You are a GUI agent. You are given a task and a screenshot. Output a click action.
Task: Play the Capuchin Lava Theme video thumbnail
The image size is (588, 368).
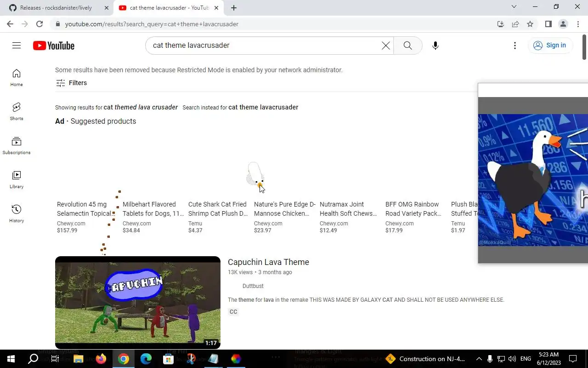tap(138, 303)
